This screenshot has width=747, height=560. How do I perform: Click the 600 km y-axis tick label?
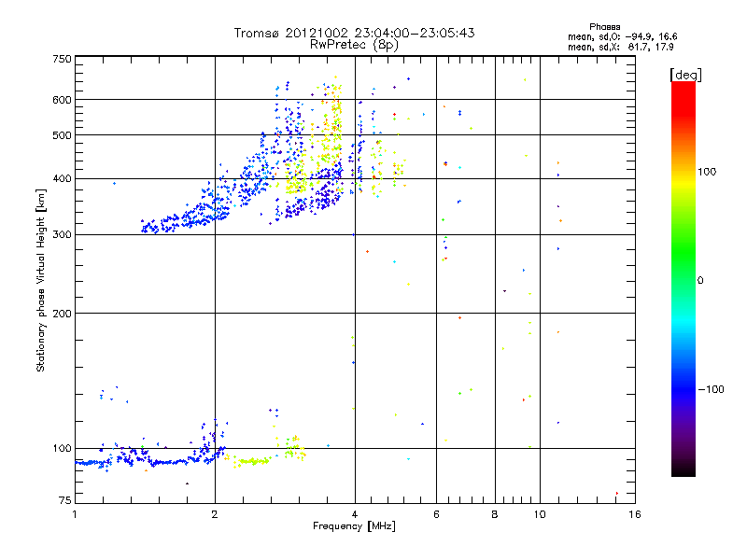click(62, 100)
